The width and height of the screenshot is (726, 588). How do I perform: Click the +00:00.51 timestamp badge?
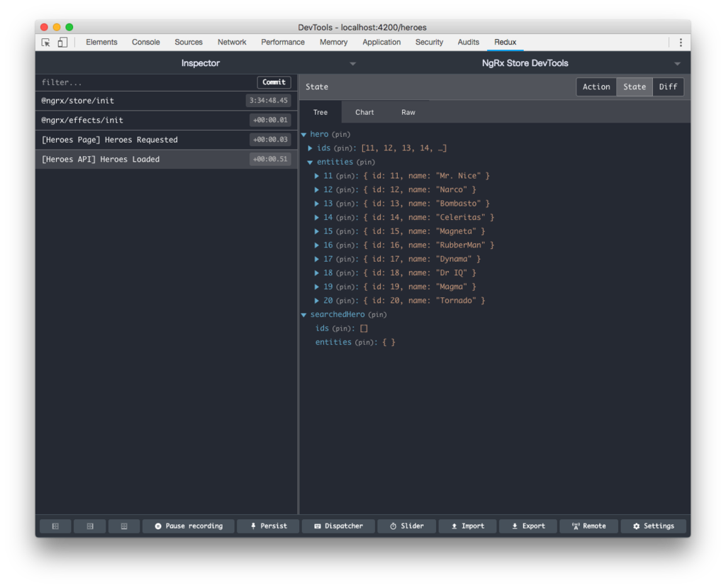click(x=270, y=159)
